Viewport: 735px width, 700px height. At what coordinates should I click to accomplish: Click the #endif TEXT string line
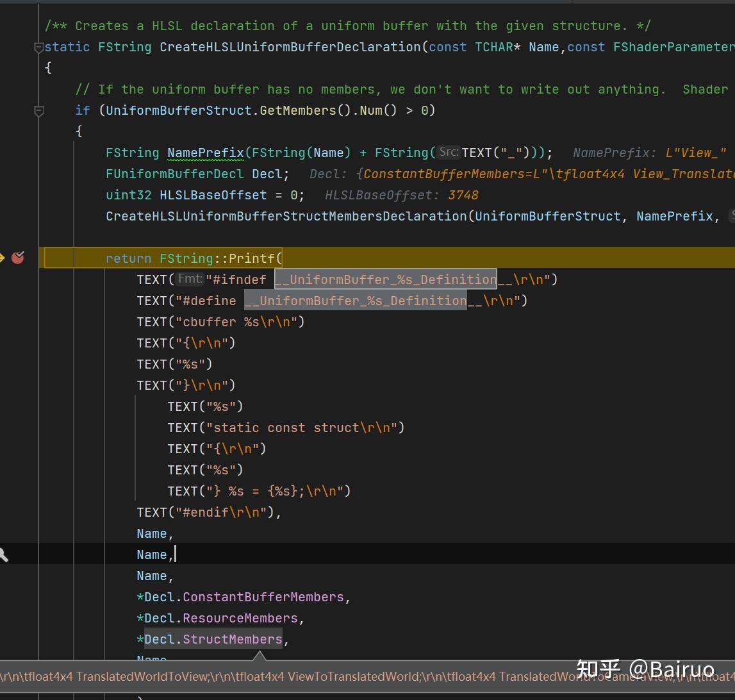(209, 512)
